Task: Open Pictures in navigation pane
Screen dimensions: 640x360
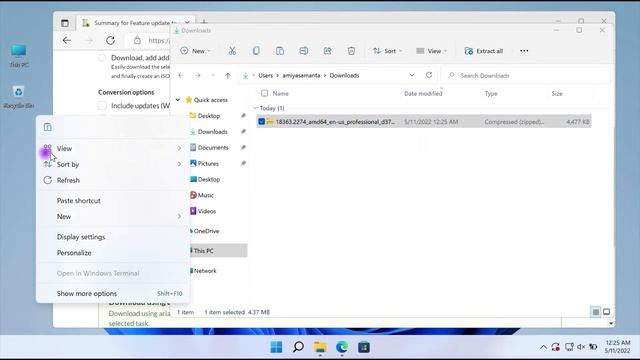Action: (x=208, y=164)
